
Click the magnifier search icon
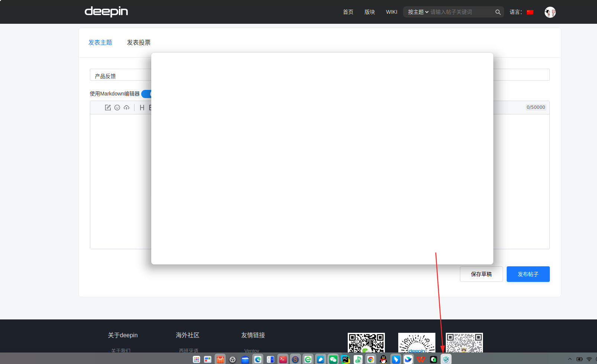[x=498, y=12]
